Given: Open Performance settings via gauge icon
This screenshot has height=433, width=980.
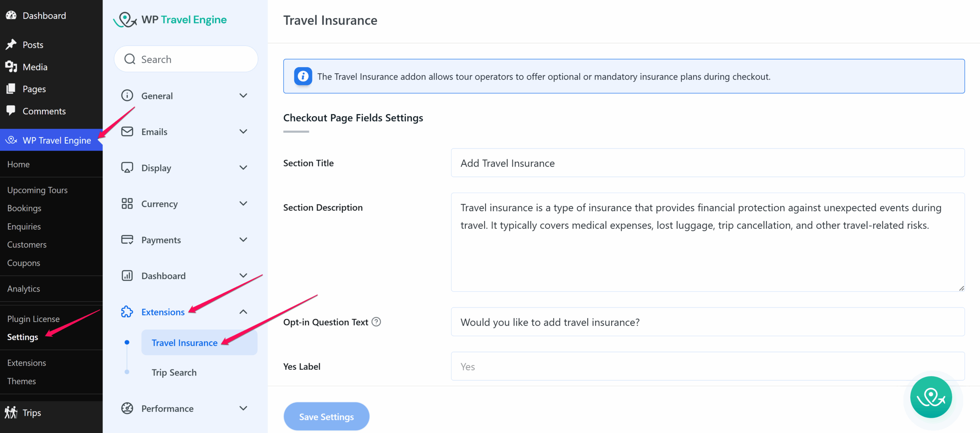Looking at the screenshot, I should pyautogui.click(x=127, y=408).
